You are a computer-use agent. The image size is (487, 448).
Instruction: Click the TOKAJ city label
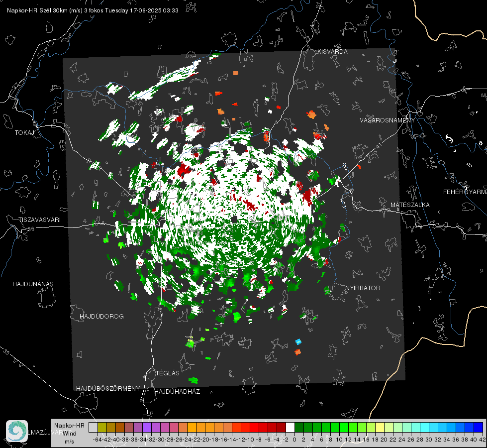point(24,133)
